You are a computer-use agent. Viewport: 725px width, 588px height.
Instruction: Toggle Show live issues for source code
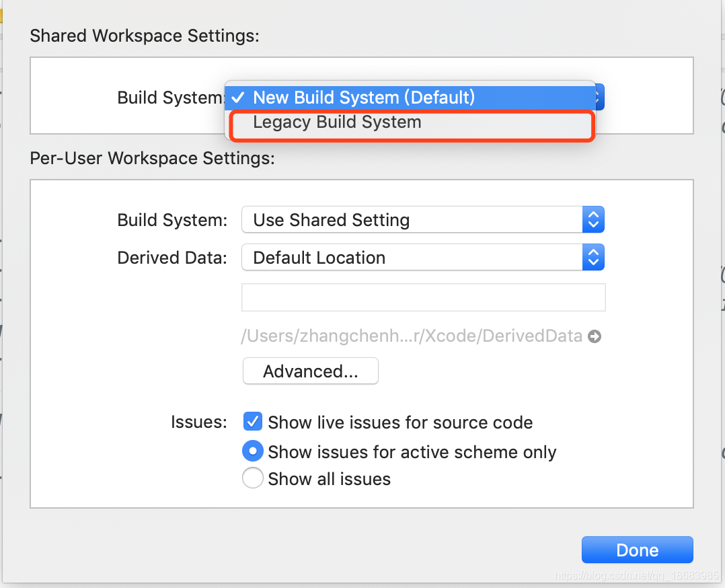pyautogui.click(x=252, y=422)
